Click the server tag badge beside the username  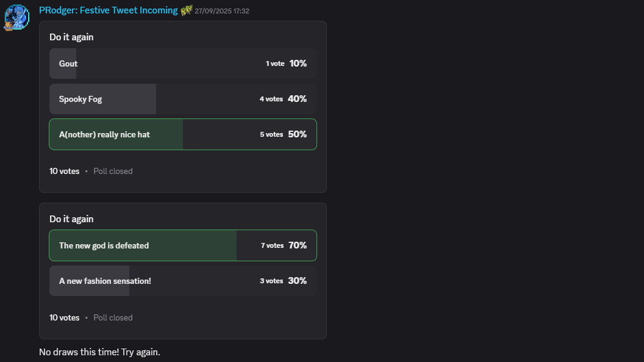186,10
